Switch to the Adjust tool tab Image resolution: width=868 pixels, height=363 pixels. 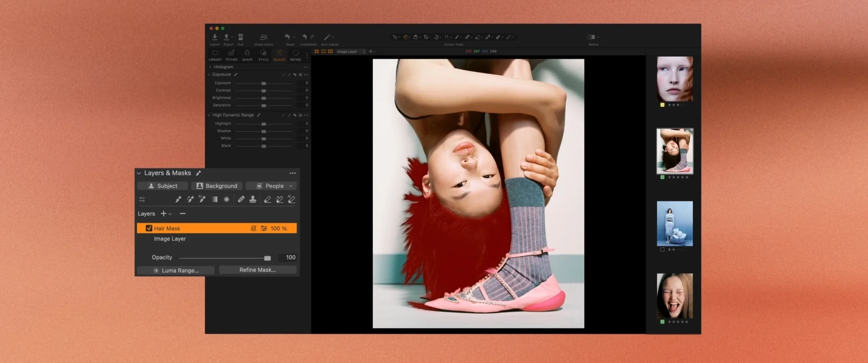tap(279, 55)
